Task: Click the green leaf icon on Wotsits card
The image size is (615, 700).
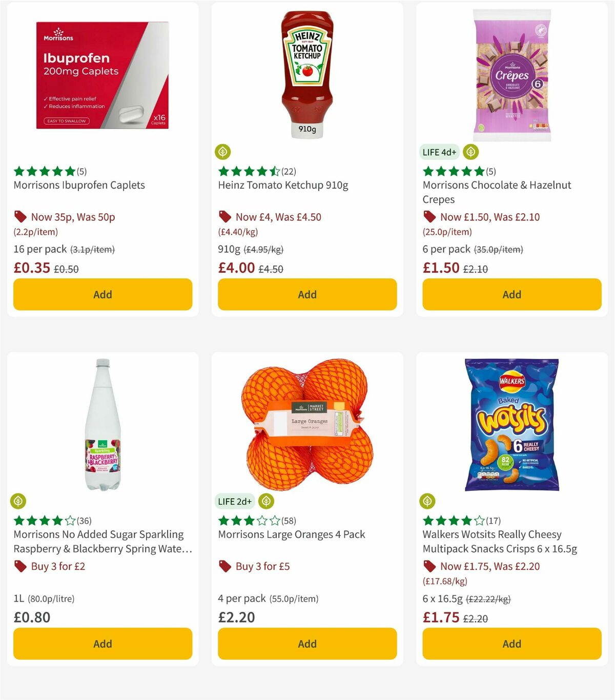Action: 428,501
